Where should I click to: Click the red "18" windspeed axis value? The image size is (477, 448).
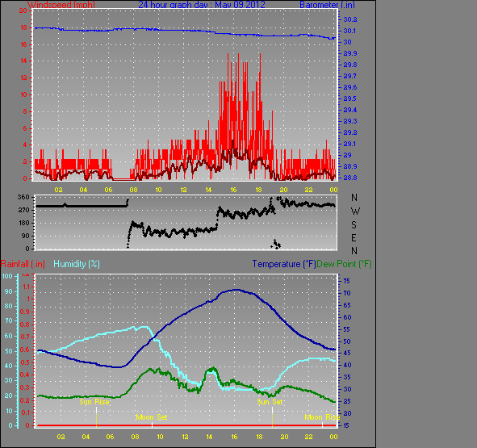pos(23,27)
